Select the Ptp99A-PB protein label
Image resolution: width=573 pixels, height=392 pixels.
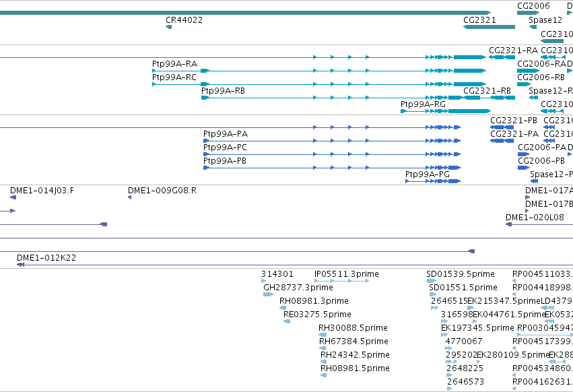pos(225,161)
